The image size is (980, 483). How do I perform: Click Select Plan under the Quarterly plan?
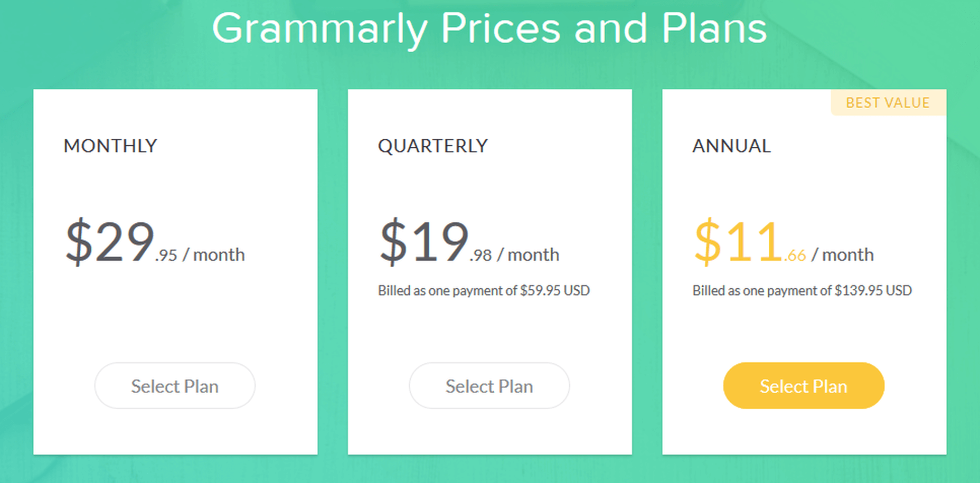click(x=489, y=386)
